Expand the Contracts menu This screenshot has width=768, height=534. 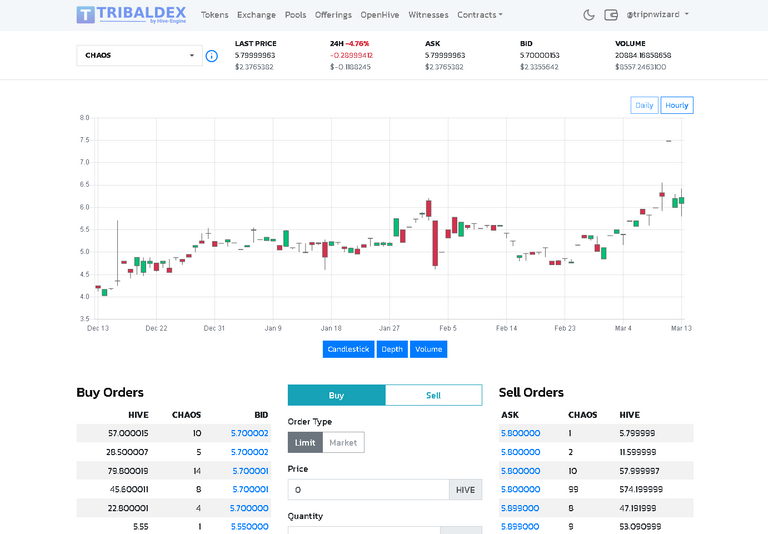[480, 15]
